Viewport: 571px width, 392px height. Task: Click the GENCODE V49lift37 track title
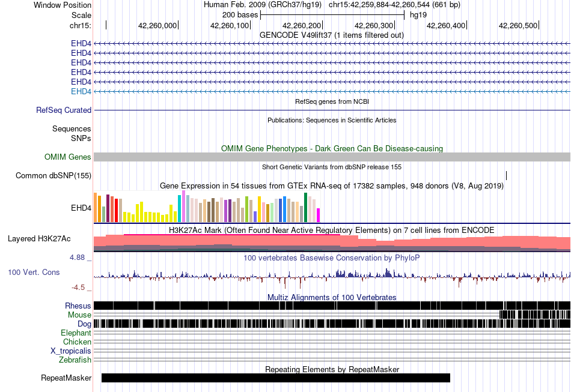332,35
